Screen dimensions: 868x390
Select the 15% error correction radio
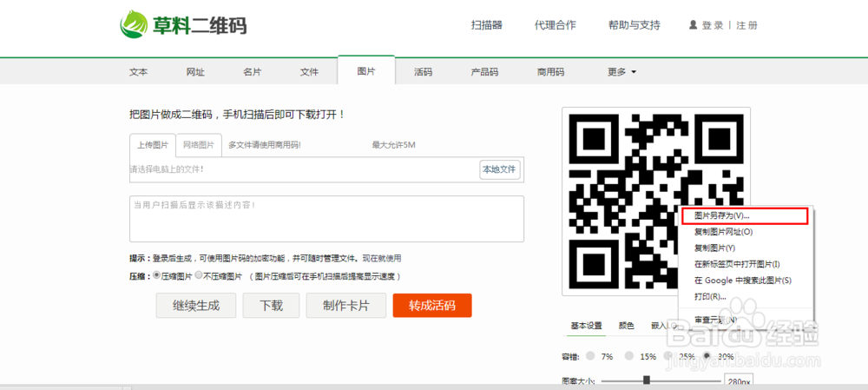[x=630, y=355]
